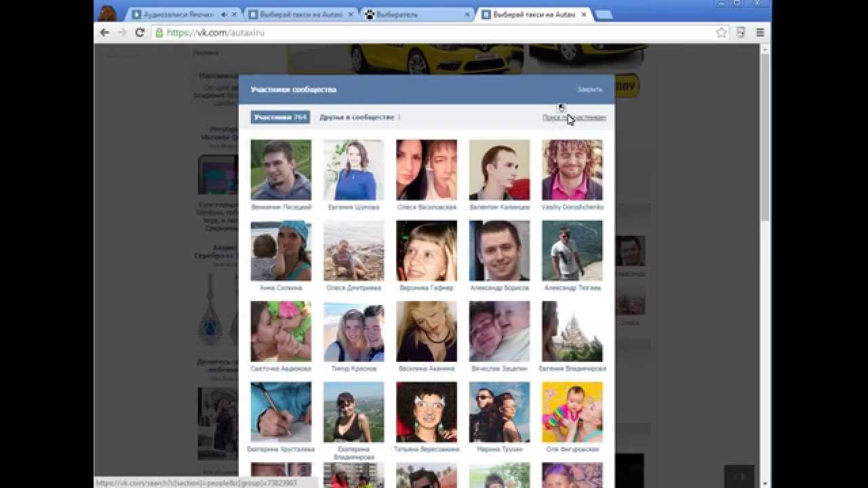
Task: Switch to the Аудиозаписи tab
Action: click(x=180, y=14)
